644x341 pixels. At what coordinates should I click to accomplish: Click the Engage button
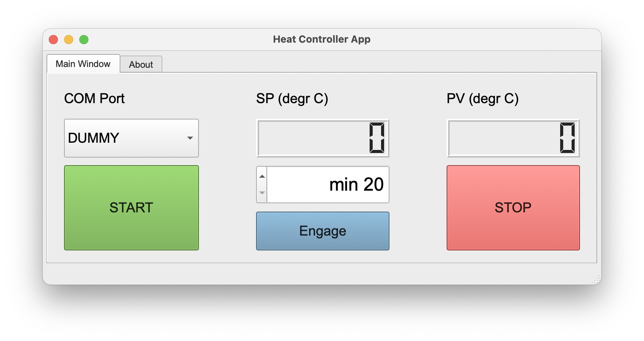[322, 231]
